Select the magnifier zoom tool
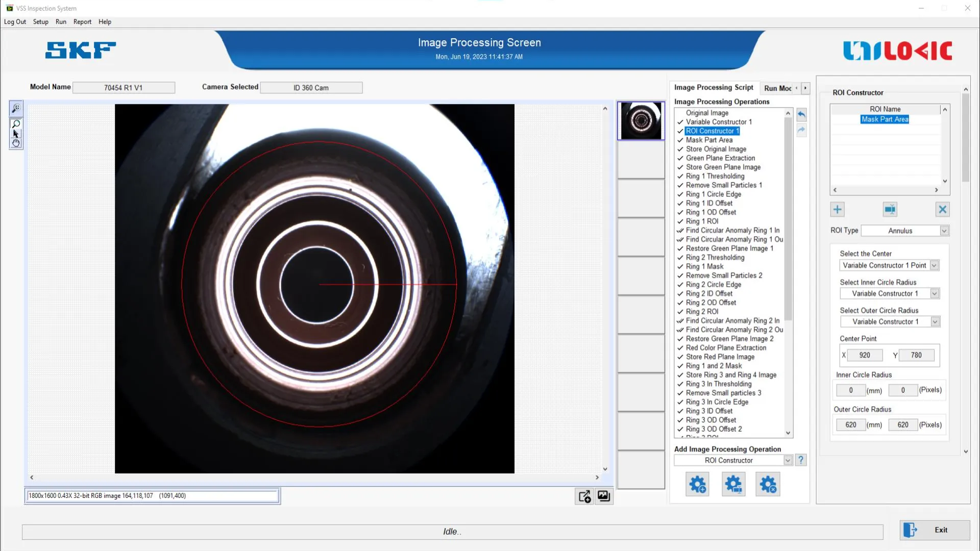Viewport: 980px width, 551px height. tap(16, 124)
